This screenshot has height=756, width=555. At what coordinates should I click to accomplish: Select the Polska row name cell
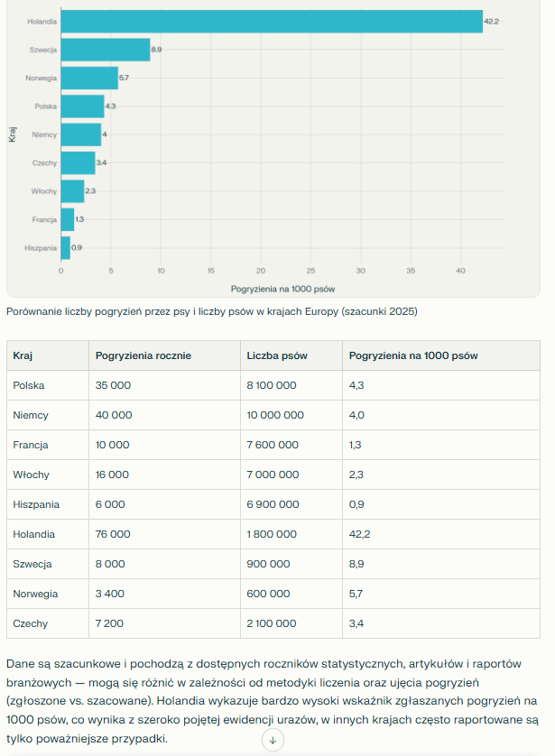29,385
